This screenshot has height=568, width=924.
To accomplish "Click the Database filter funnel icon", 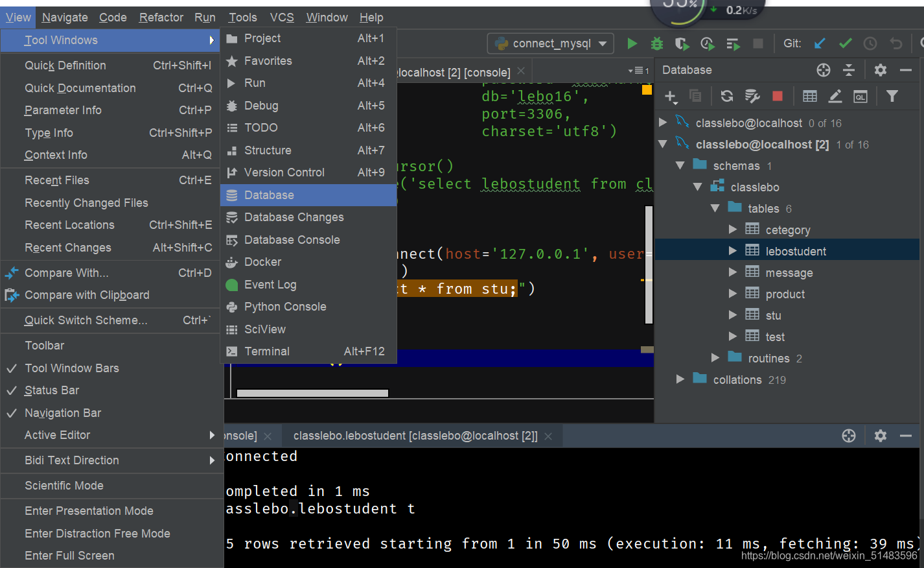I will [x=892, y=96].
